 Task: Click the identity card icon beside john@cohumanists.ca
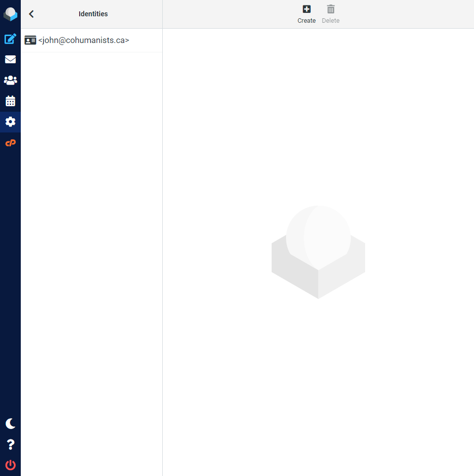pos(30,41)
